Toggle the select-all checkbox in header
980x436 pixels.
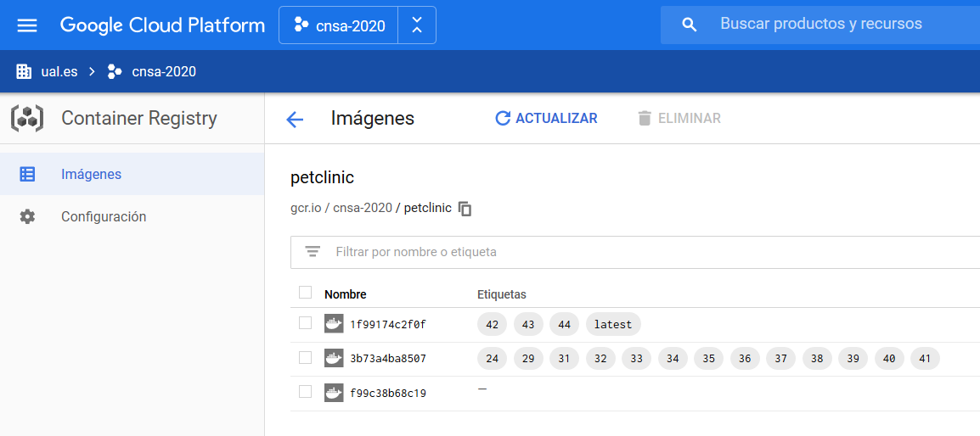click(x=305, y=293)
